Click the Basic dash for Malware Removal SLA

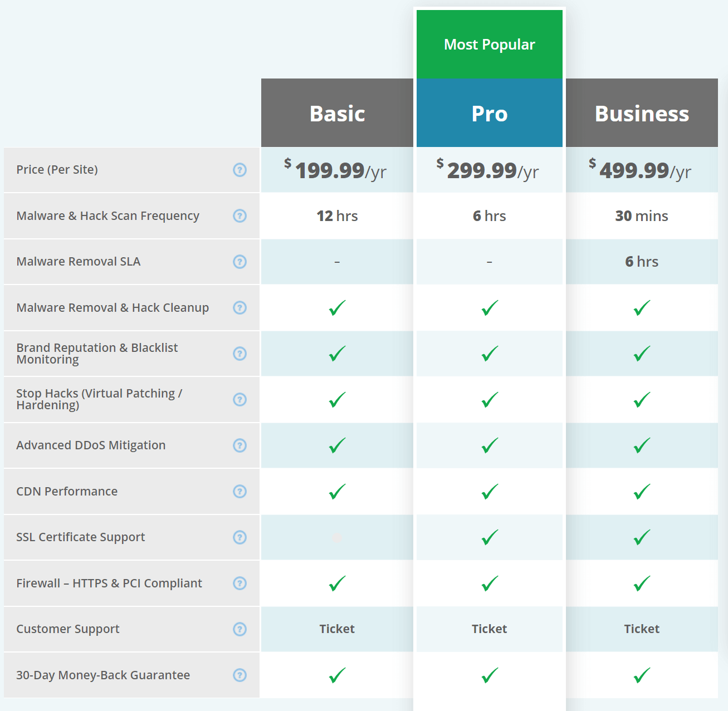(x=337, y=262)
